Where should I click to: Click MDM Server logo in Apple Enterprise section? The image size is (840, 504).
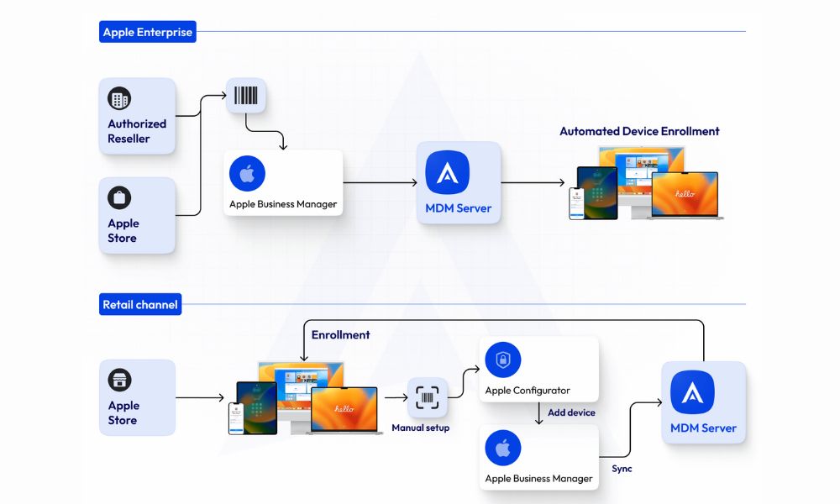pos(448,172)
